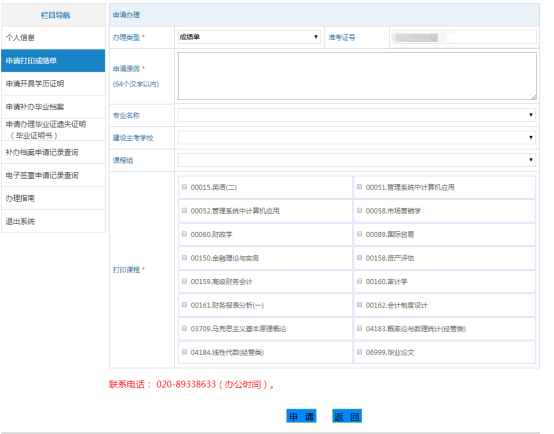Go to 申请补办毕业档案

click(x=53, y=107)
